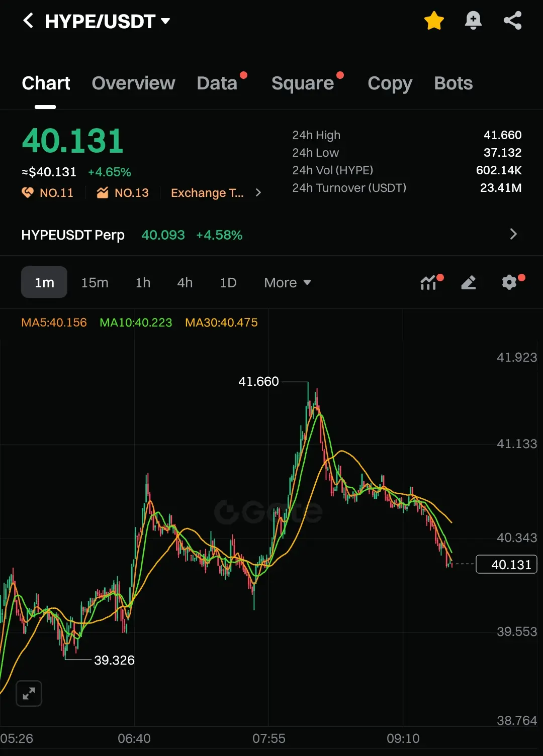Select the 1h timeframe
This screenshot has height=756, width=543.
point(143,283)
